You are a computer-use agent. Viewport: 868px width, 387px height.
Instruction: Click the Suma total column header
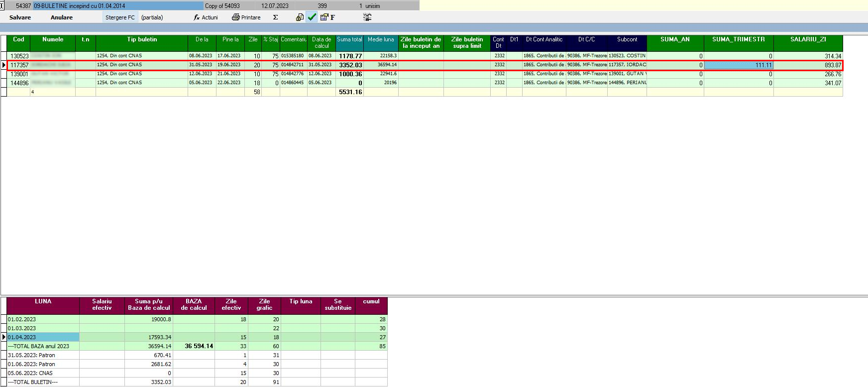349,43
